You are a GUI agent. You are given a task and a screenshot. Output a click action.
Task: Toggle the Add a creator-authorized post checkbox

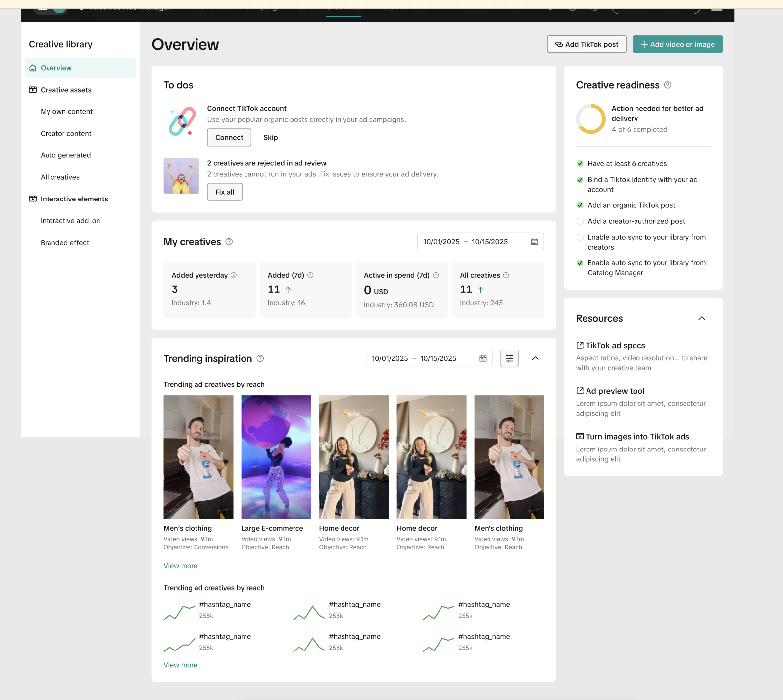580,221
